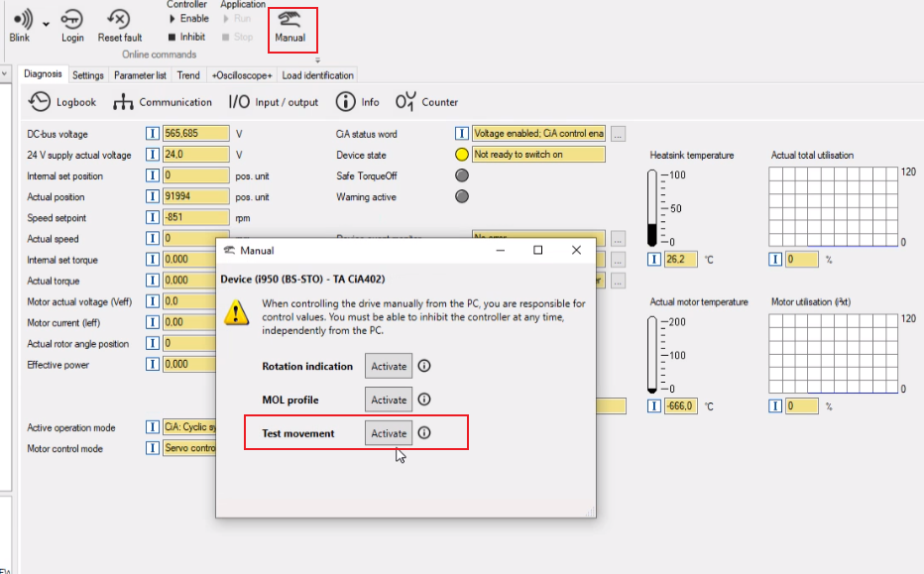Click the Warning active status indicator

click(461, 196)
